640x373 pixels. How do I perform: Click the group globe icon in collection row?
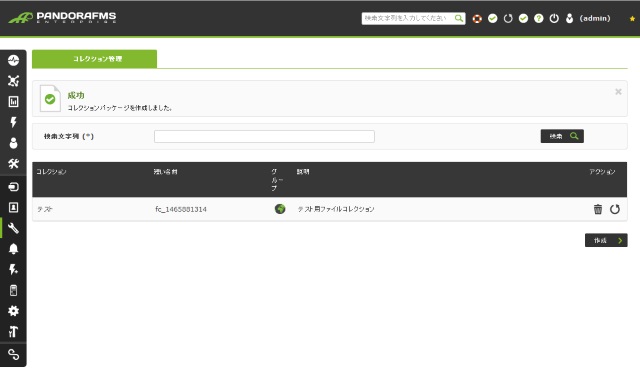pyautogui.click(x=280, y=209)
